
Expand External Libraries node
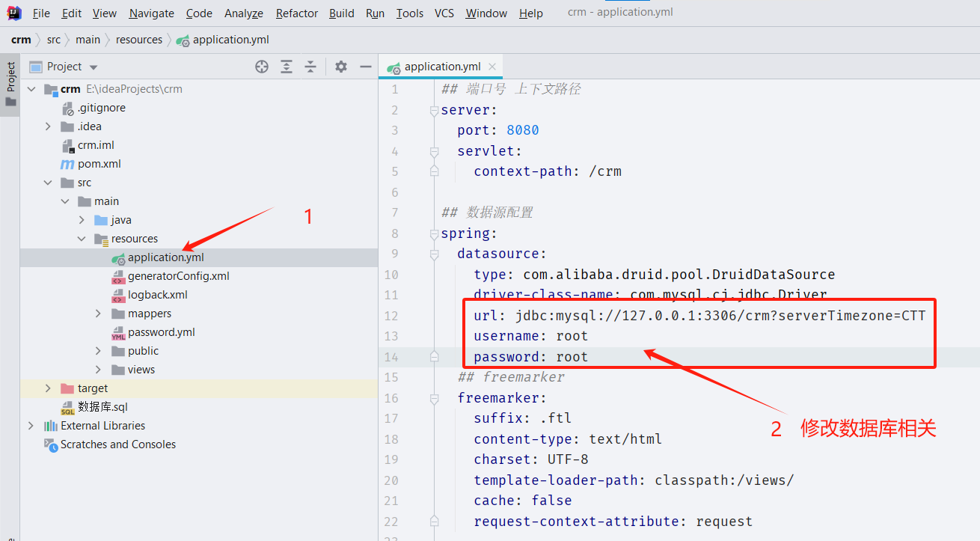click(31, 426)
